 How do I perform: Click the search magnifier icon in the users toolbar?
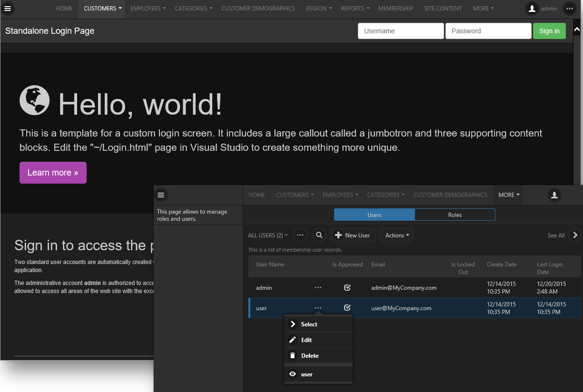(x=319, y=235)
